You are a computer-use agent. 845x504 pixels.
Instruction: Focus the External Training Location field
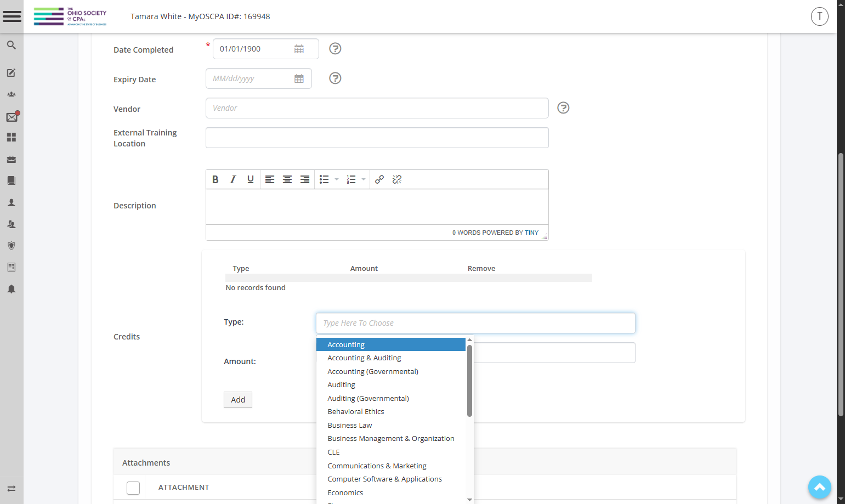click(x=377, y=138)
